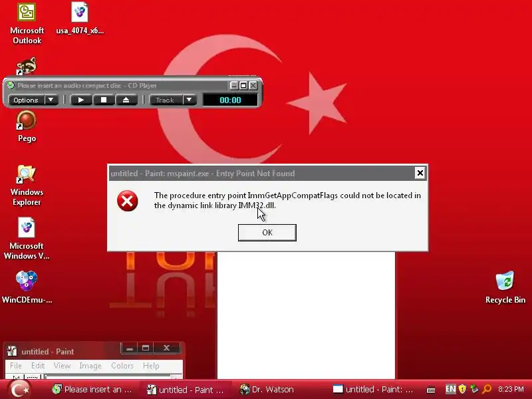Open the Edit menu in Paint
The image size is (532, 399).
point(38,366)
